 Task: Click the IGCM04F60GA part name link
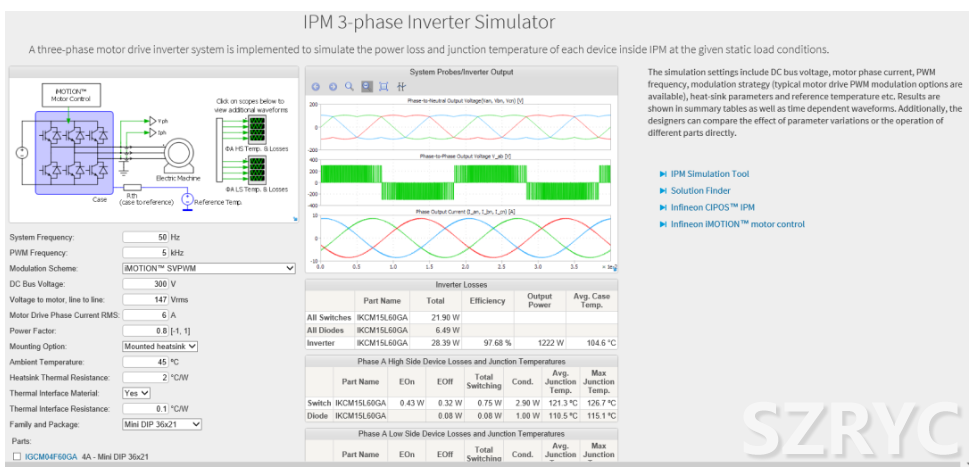point(51,456)
